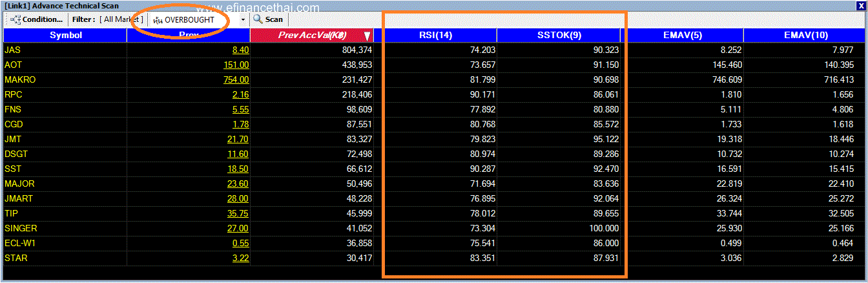Open the Condition... settings button
The height and width of the screenshot is (283, 868).
36,19
